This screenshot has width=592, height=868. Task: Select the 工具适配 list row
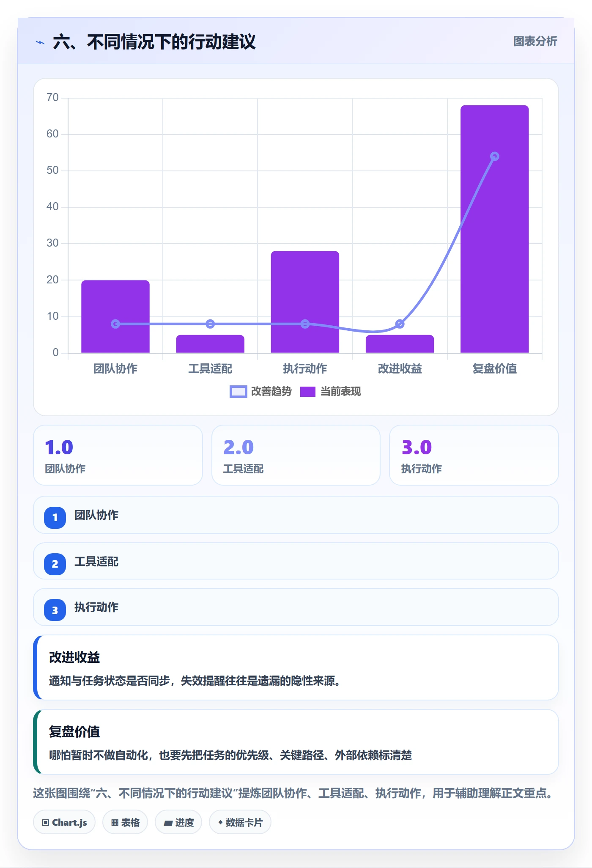(296, 561)
